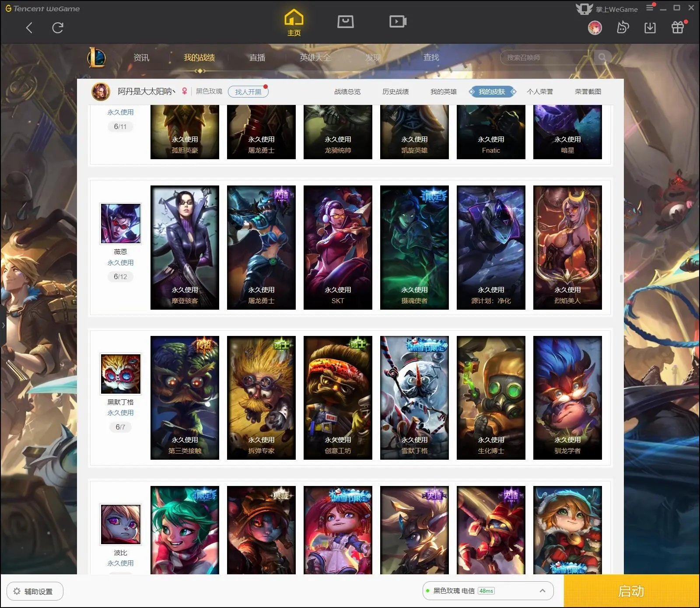Click the 搜索召唤师 search field
700x608 pixels.
click(x=547, y=57)
